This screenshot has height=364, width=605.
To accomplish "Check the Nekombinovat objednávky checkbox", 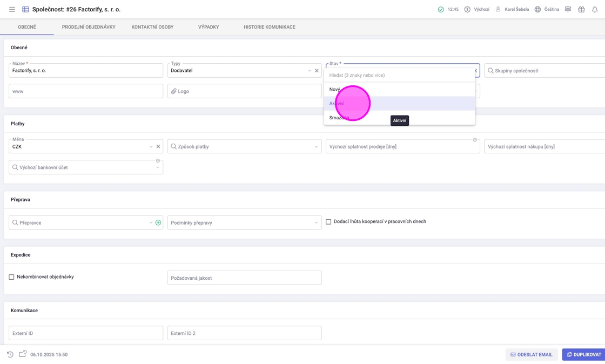I will click(x=11, y=277).
